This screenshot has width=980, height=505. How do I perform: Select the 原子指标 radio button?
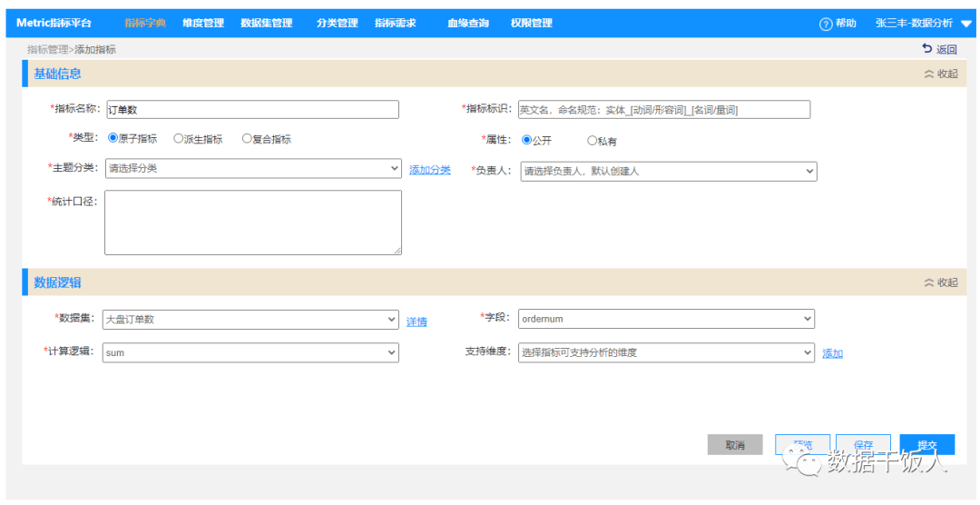[113, 139]
